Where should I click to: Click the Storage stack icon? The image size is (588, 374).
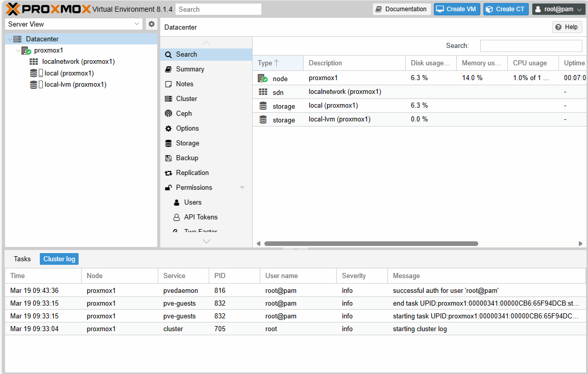pos(168,143)
